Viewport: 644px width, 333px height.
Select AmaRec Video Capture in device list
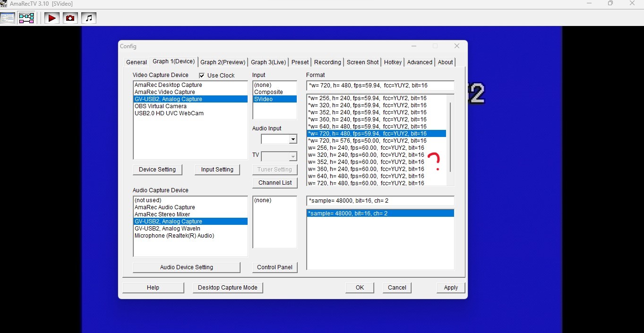coord(190,92)
